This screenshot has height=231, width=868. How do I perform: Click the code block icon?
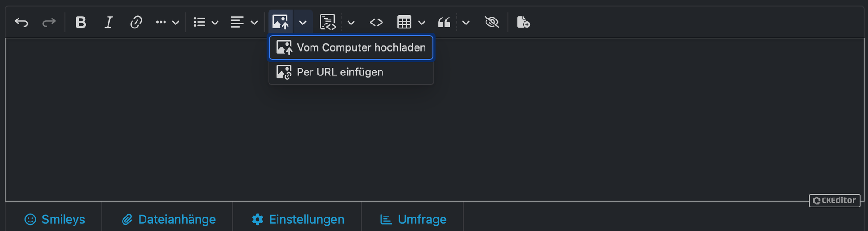(328, 22)
